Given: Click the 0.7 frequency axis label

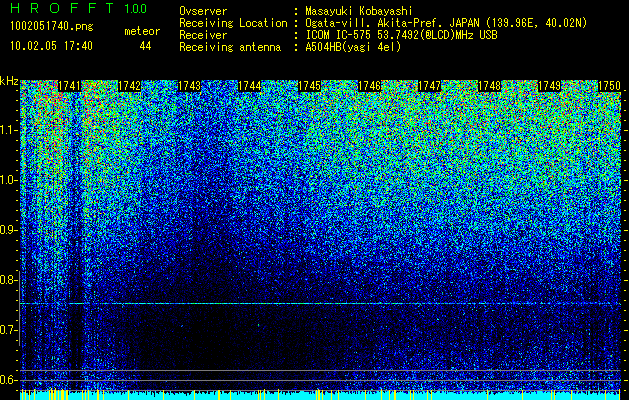Looking at the screenshot, I should pyautogui.click(x=8, y=330).
